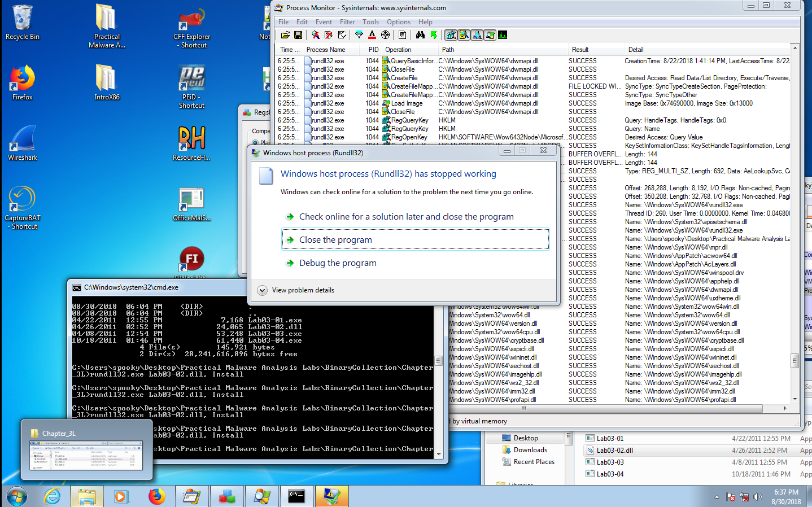The image size is (812, 507).
Task: Click Check online for a solution later option
Action: point(406,216)
